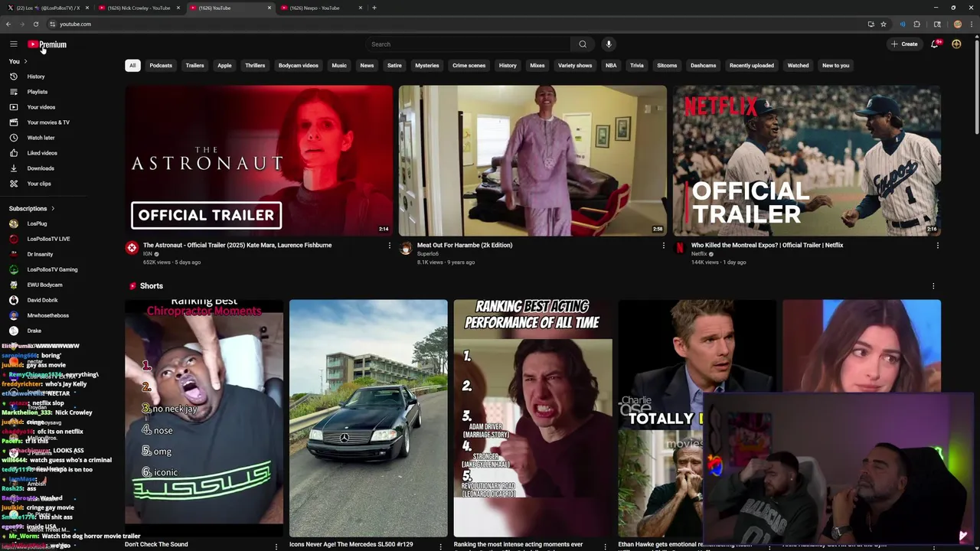Open The Astronaut Official Trailer title link
The height and width of the screenshot is (551, 980).
tap(237, 246)
